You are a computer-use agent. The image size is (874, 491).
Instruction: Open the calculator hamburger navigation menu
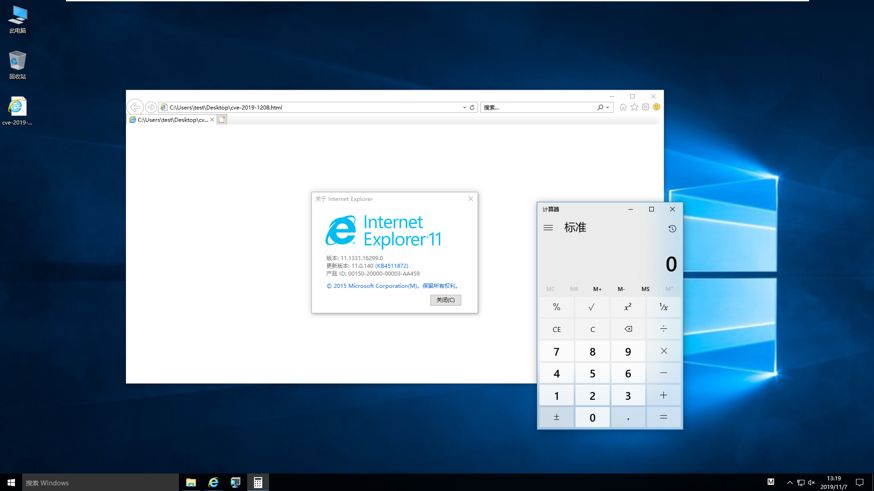coord(548,228)
